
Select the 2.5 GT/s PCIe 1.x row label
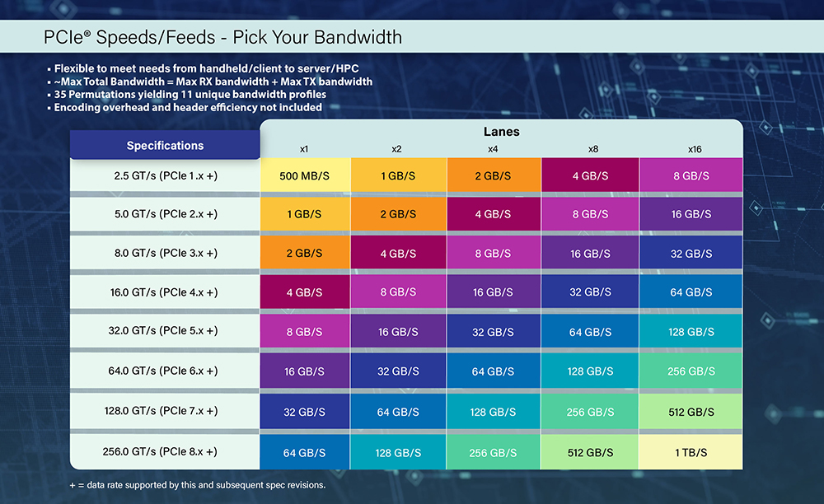point(165,176)
